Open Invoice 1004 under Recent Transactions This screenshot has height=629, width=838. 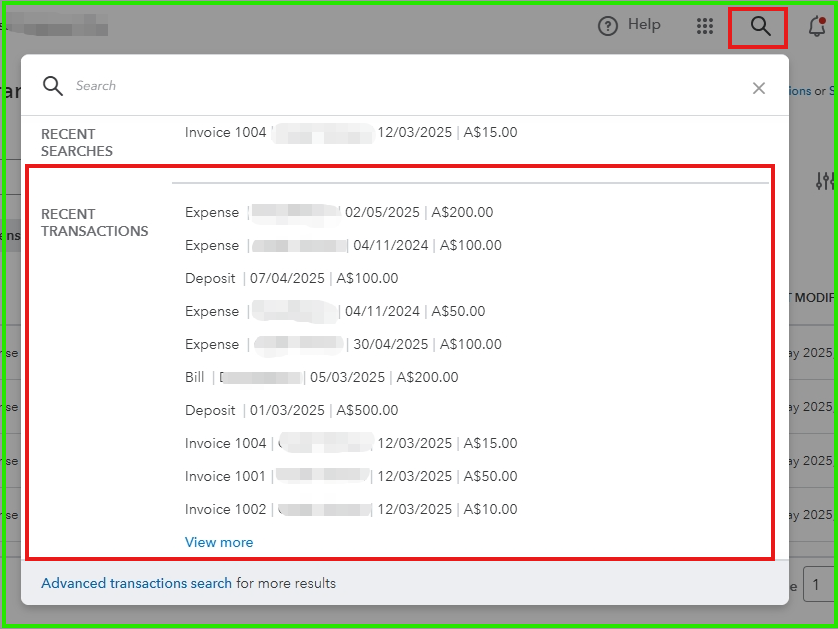[x=351, y=443]
